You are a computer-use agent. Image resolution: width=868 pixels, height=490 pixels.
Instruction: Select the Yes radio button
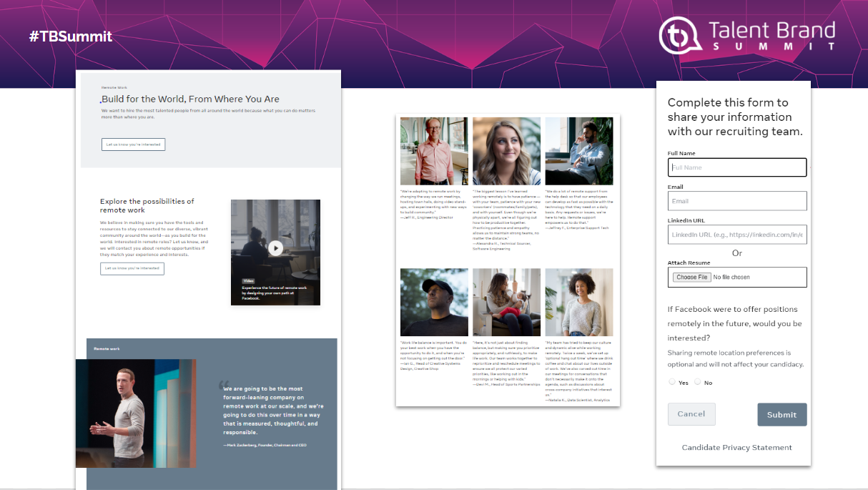point(672,382)
